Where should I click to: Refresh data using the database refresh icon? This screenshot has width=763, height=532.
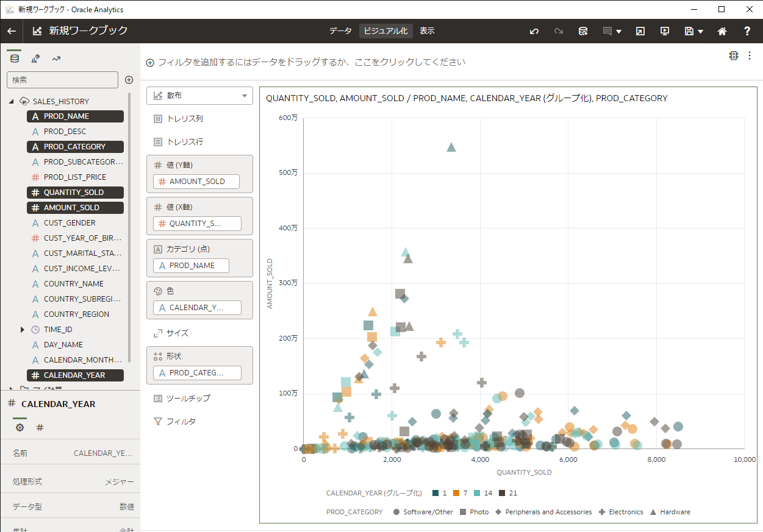[583, 30]
